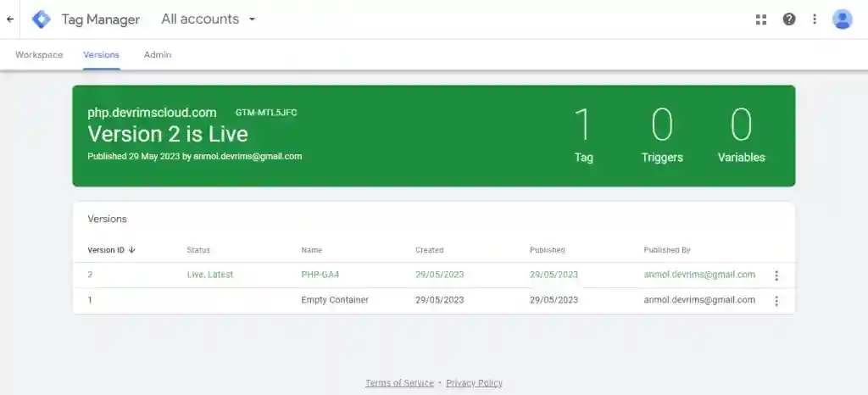Open actions menu for version 2 row
This screenshot has width=868, height=395.
pyautogui.click(x=776, y=275)
